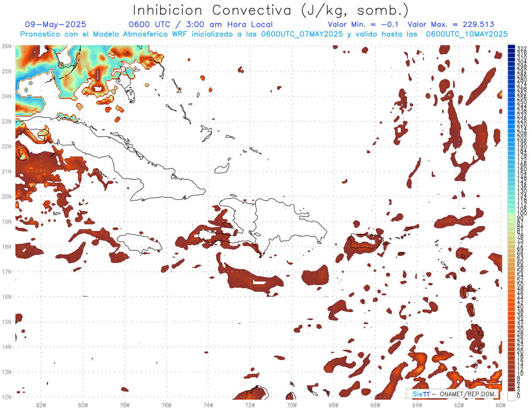Screen dimensions: 532x411
Task: Click the 22N latitude label
Action: [x=7, y=146]
